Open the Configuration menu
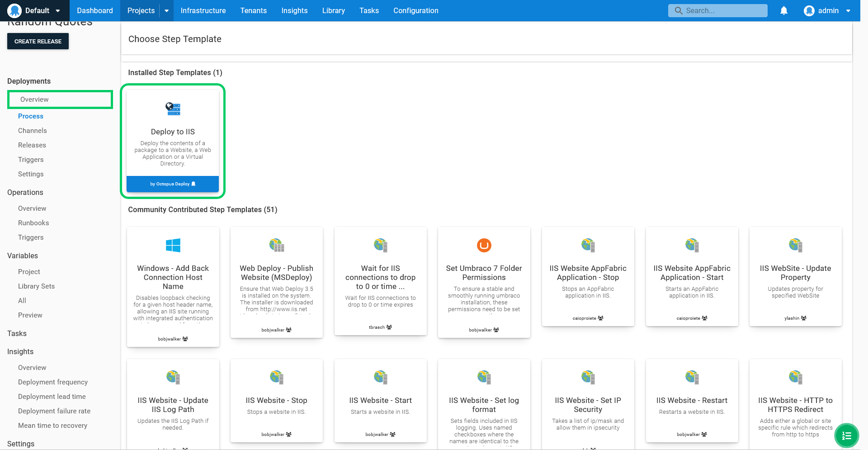868x450 pixels. pyautogui.click(x=416, y=10)
